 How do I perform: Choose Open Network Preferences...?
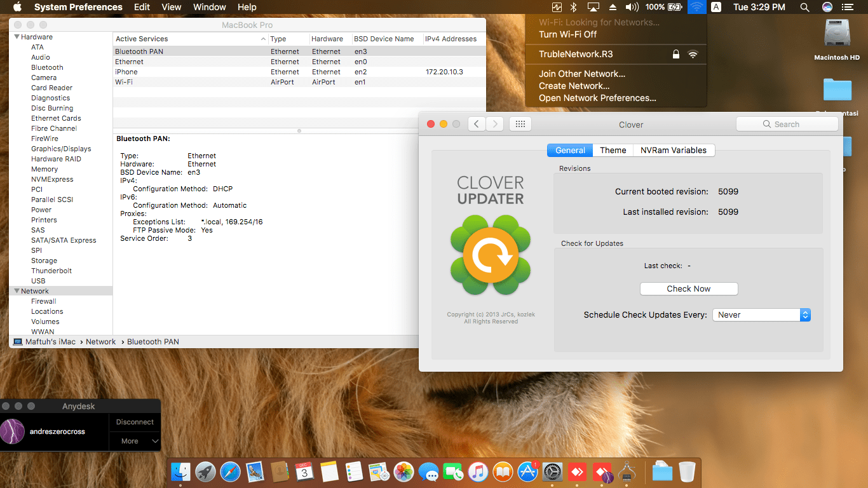616,98
